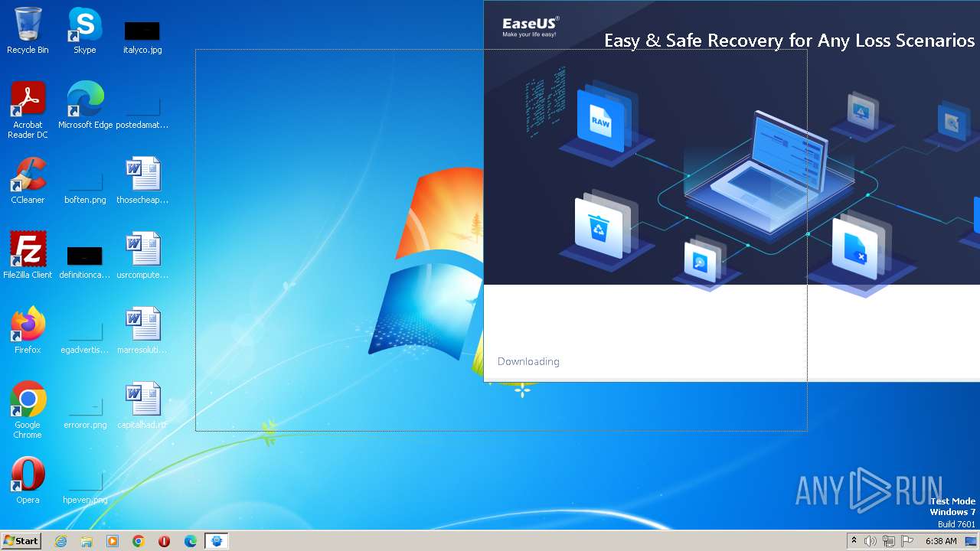Select the marresoluti… Word document
This screenshot has height=551, width=980.
[142, 331]
